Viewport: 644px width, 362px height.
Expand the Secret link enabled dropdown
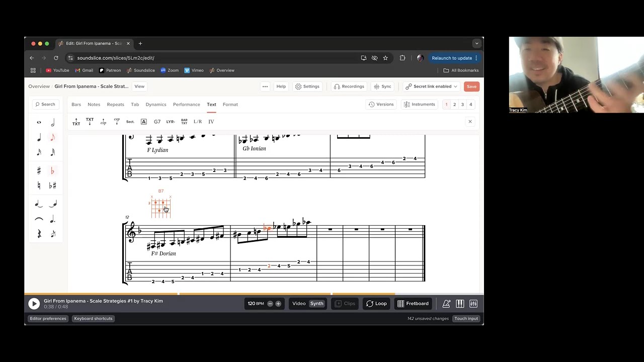(432, 86)
